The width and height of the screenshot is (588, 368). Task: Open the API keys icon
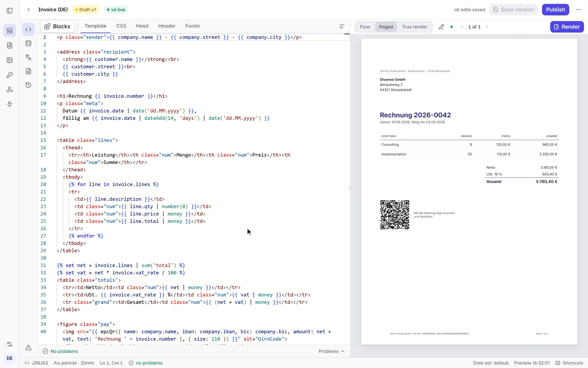[x=9, y=75]
